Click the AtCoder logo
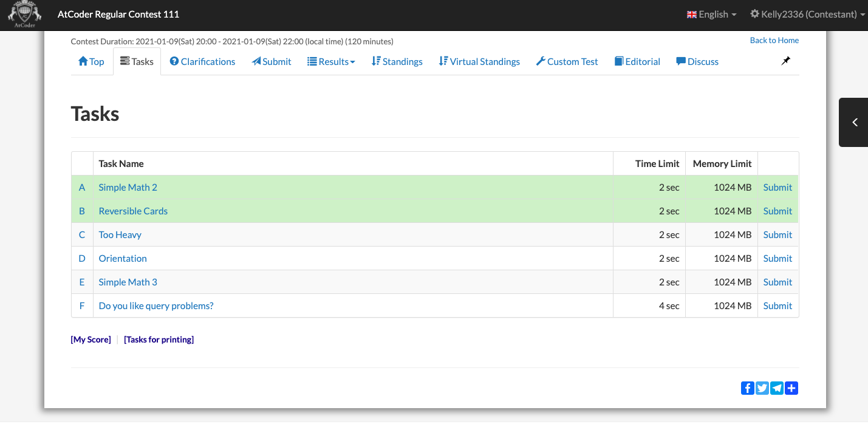 click(24, 14)
